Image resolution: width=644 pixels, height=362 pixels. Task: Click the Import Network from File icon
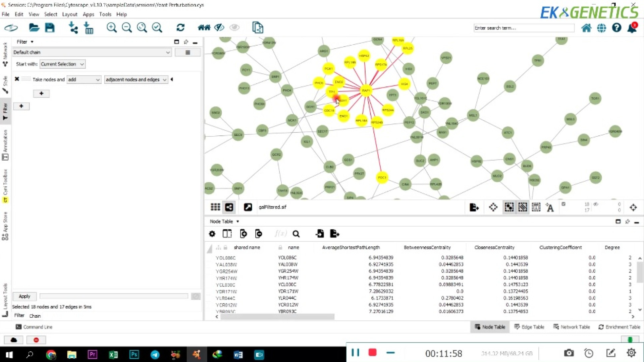(x=73, y=28)
